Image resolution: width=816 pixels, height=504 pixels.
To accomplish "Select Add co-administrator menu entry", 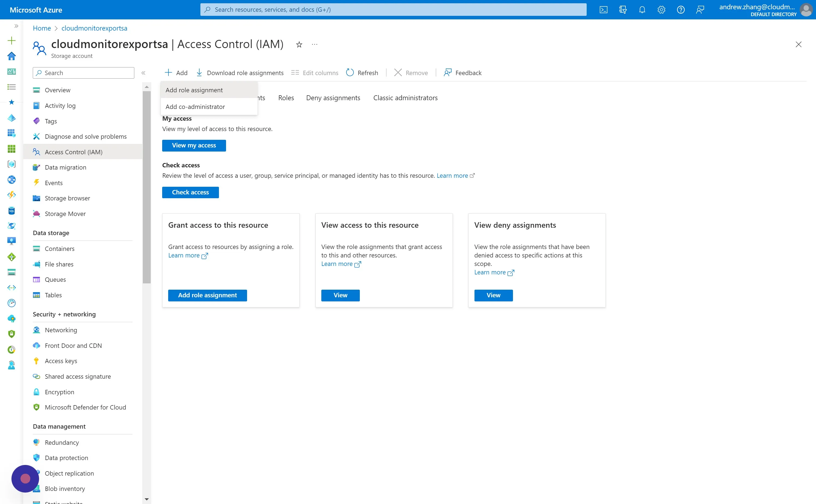I will point(209,107).
